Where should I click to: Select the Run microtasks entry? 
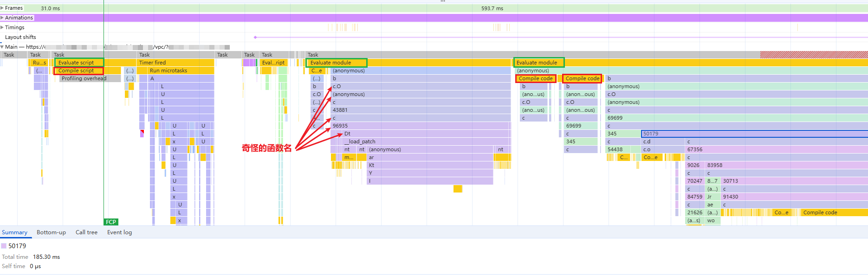181,71
